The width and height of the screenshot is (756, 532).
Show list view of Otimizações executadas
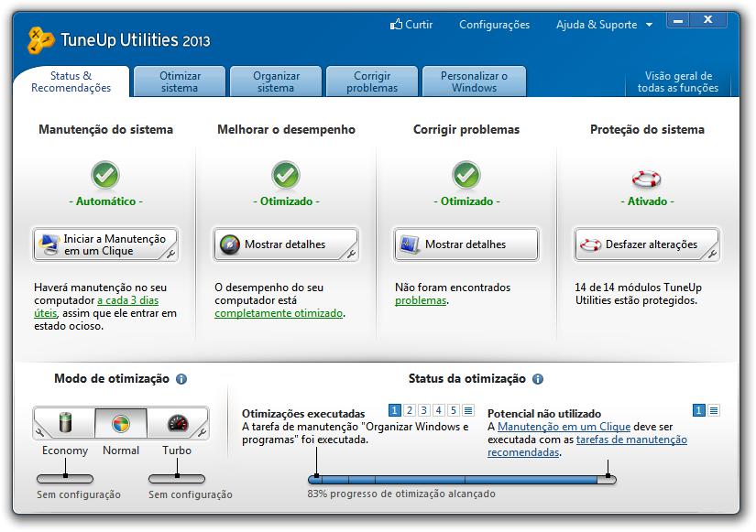[468, 410]
